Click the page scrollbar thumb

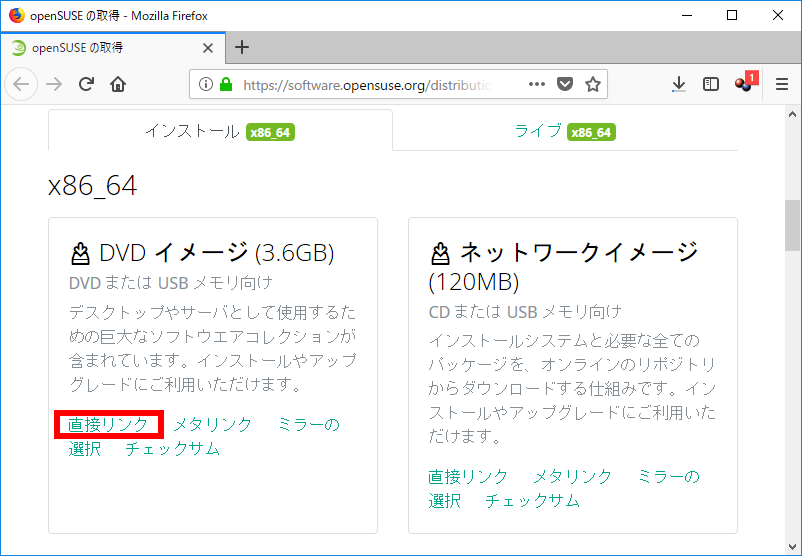pos(793,225)
